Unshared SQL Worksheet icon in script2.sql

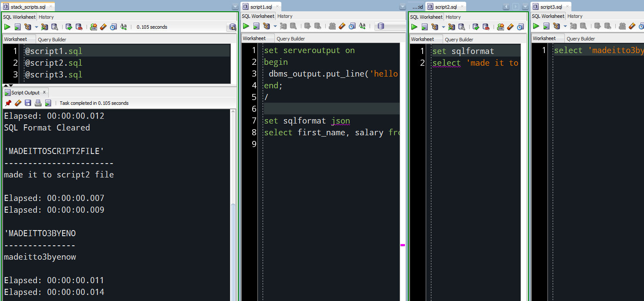[501, 27]
